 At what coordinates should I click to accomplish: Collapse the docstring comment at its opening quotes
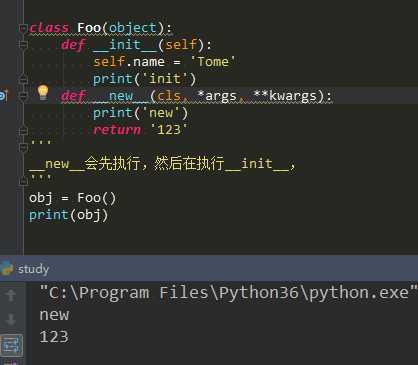coord(23,147)
